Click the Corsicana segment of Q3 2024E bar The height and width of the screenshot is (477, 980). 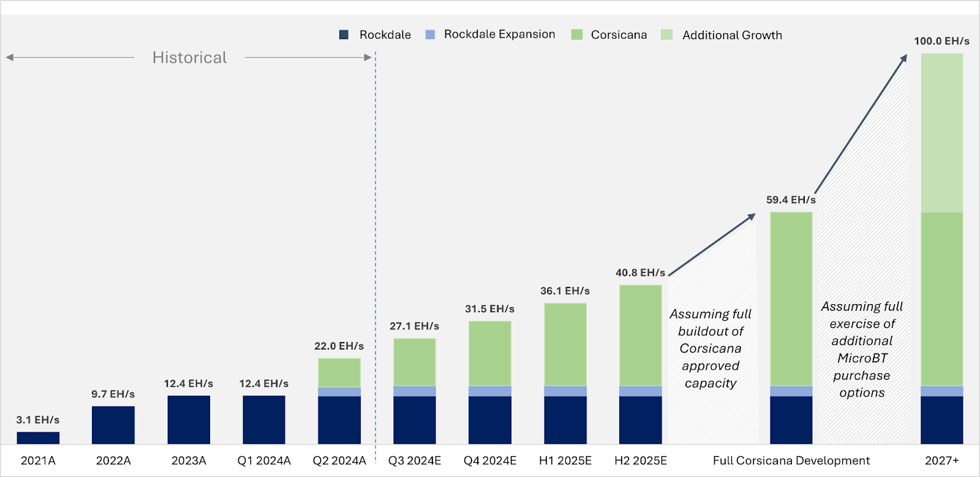[415, 362]
